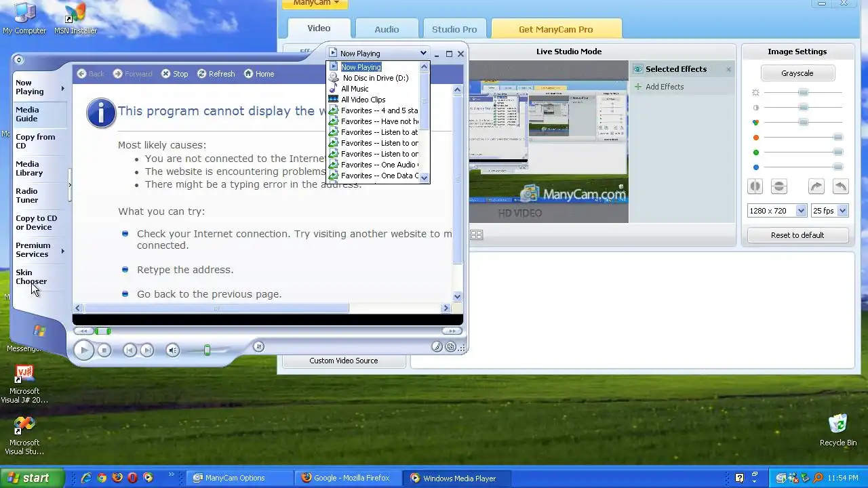Toggle Selected Effects eye visibility
The image size is (868, 488).
pyautogui.click(x=637, y=69)
